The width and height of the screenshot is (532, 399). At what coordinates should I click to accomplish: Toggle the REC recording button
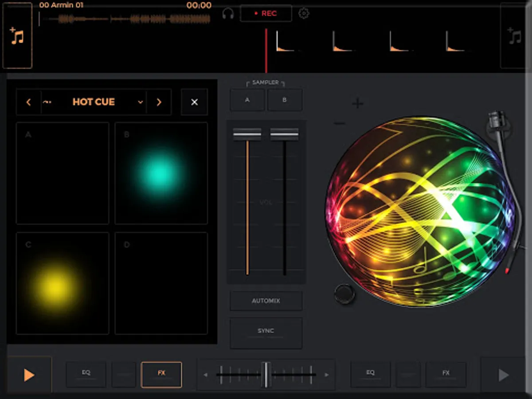[266, 13]
